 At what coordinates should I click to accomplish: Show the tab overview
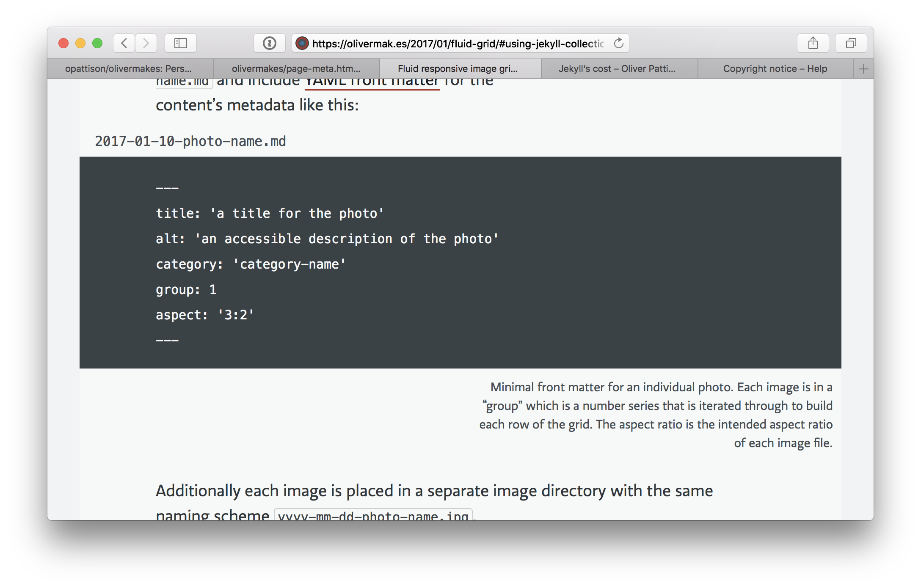851,43
